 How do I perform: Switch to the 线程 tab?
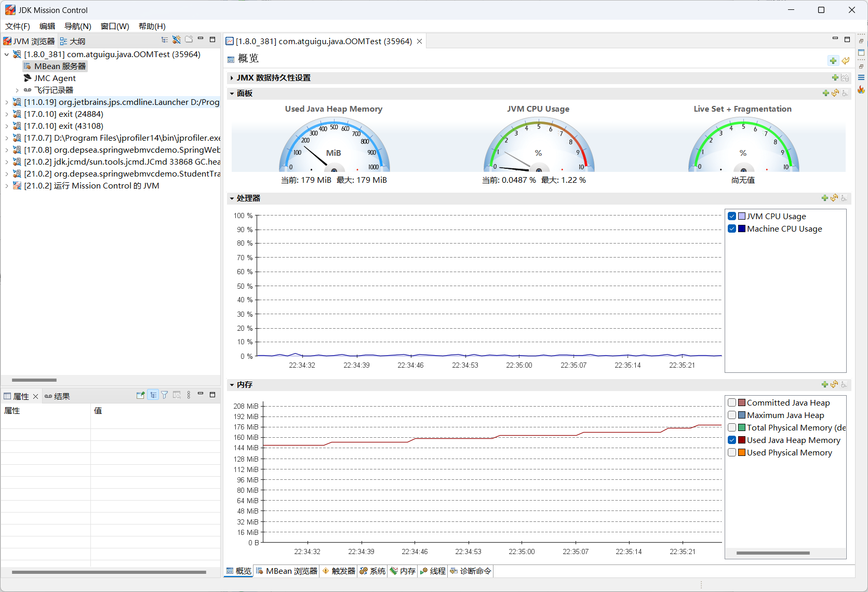pyautogui.click(x=433, y=571)
